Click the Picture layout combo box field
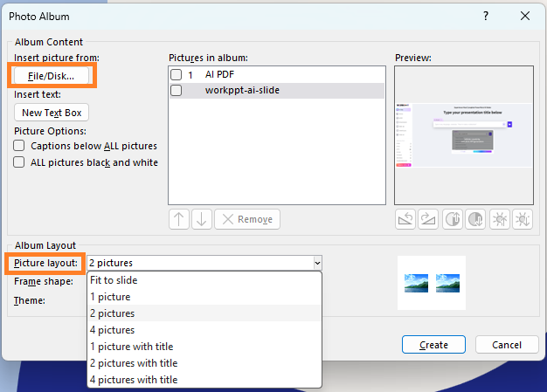Image resolution: width=547 pixels, height=392 pixels. [204, 263]
